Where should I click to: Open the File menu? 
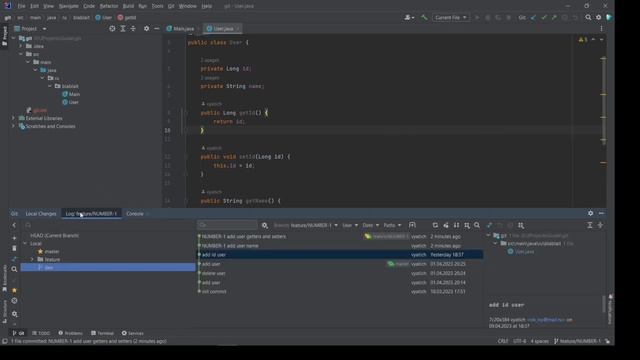(x=21, y=6)
